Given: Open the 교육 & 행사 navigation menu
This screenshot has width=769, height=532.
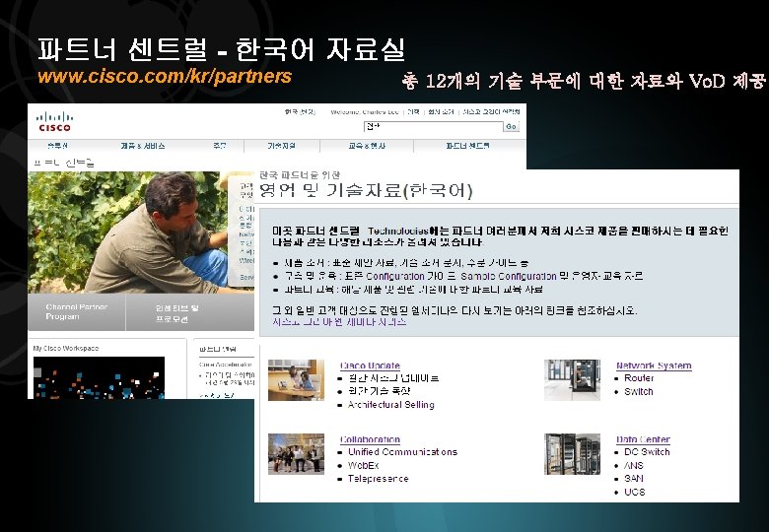Looking at the screenshot, I should pos(367,146).
